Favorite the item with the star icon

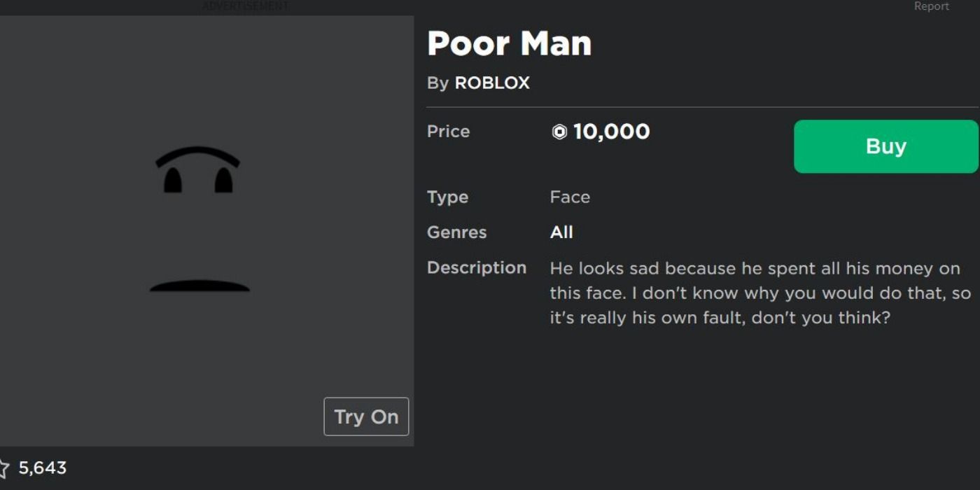coord(3,468)
